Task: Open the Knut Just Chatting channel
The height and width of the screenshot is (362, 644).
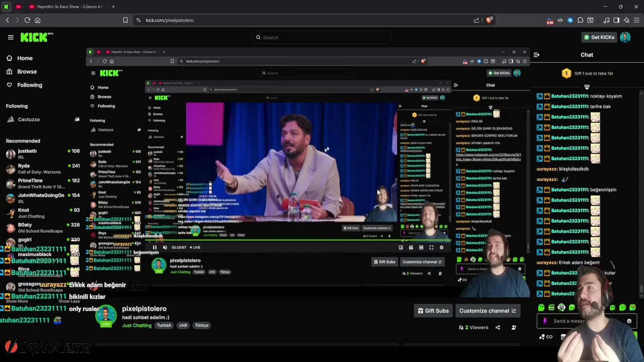Action: coord(43,213)
